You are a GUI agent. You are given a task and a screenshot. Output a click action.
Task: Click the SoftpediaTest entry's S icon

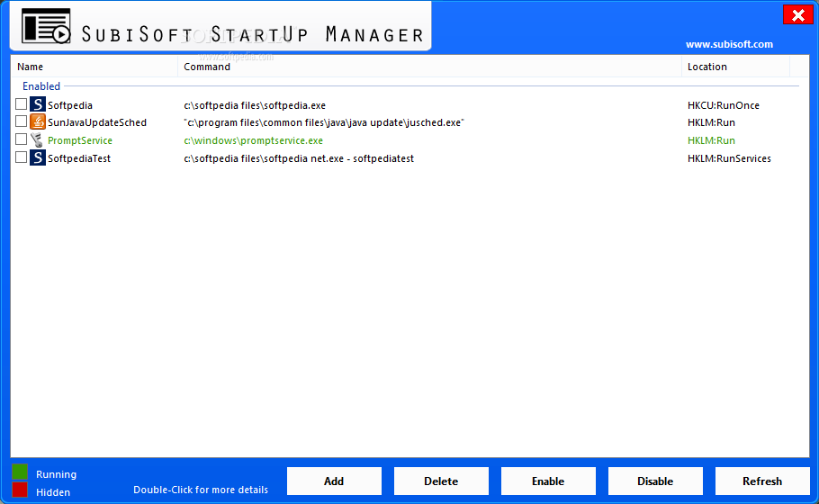(37, 157)
